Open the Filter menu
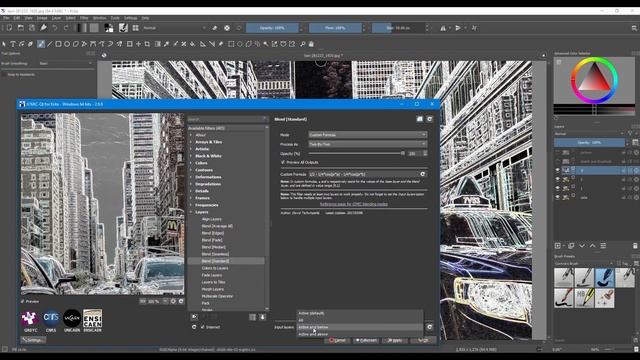Screen dimensions: 640x360 [x=84, y=18]
